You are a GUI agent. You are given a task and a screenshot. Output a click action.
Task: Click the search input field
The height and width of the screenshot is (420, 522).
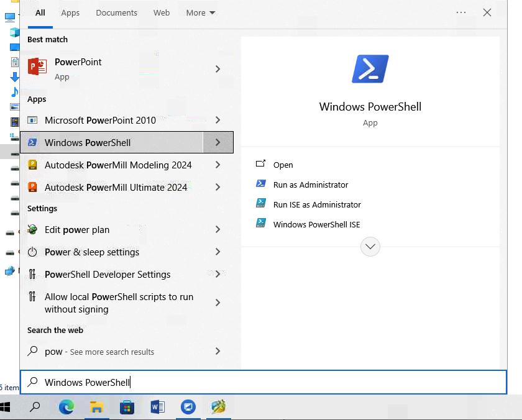coord(263,382)
